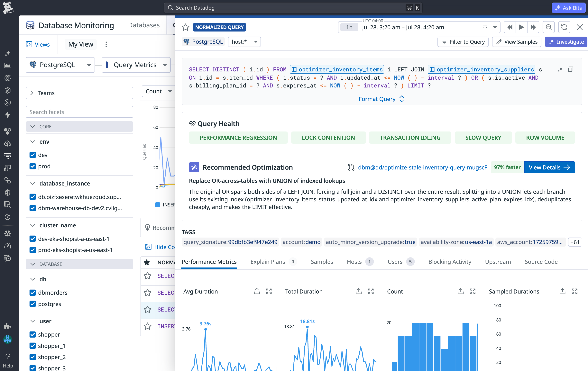Expand the Teams facet
This screenshot has height=371, width=588.
[79, 93]
